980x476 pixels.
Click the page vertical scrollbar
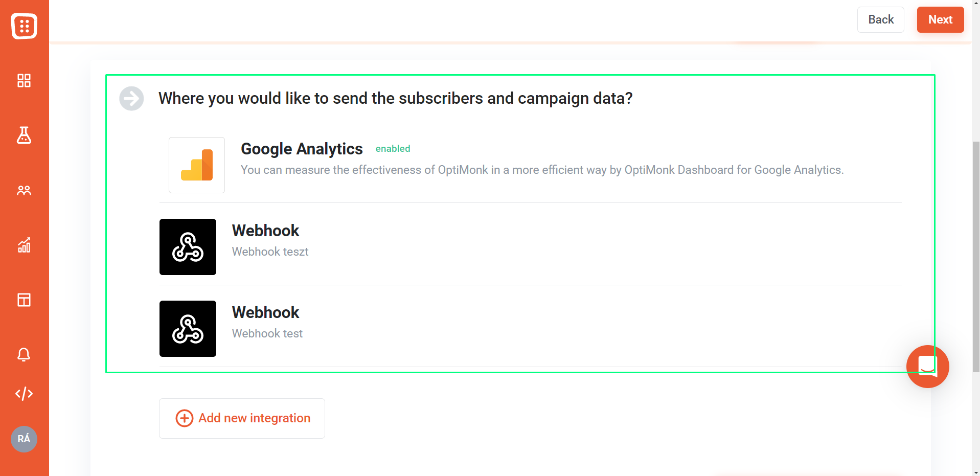tap(976, 256)
